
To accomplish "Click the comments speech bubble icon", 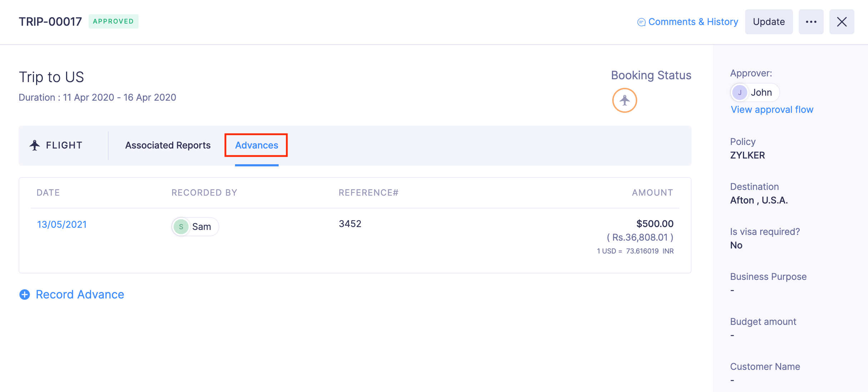I will (x=641, y=22).
